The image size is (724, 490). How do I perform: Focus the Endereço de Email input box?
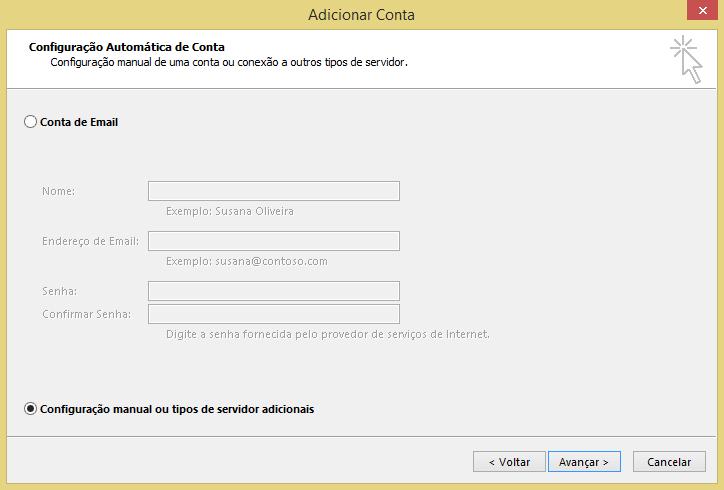coord(274,241)
